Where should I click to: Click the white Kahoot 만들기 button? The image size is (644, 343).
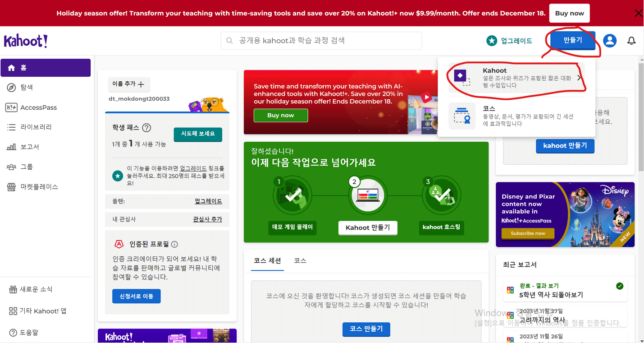point(368,228)
